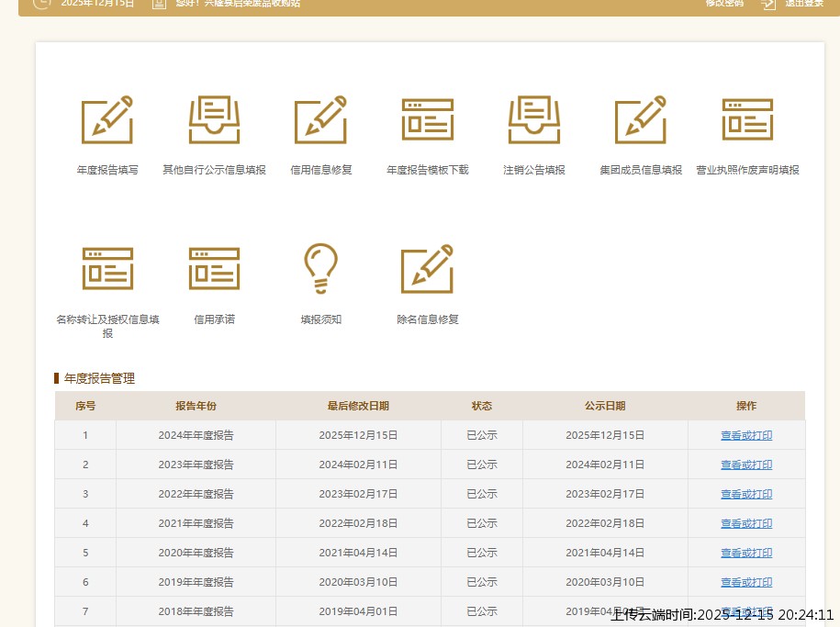Click the 其他自行公示信息填报 inbox icon

click(x=214, y=120)
